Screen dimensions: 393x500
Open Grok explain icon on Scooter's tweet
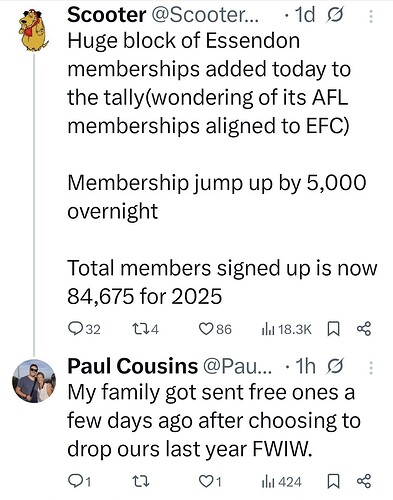point(334,15)
